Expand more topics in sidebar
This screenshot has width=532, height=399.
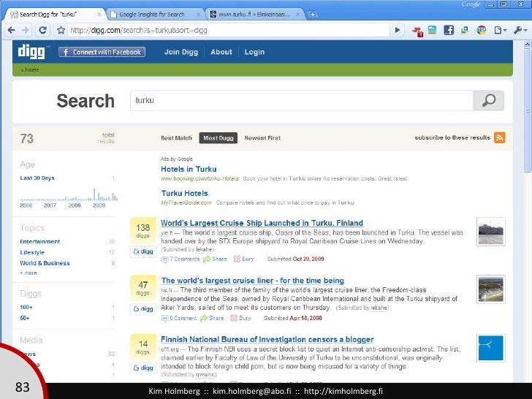tap(28, 273)
